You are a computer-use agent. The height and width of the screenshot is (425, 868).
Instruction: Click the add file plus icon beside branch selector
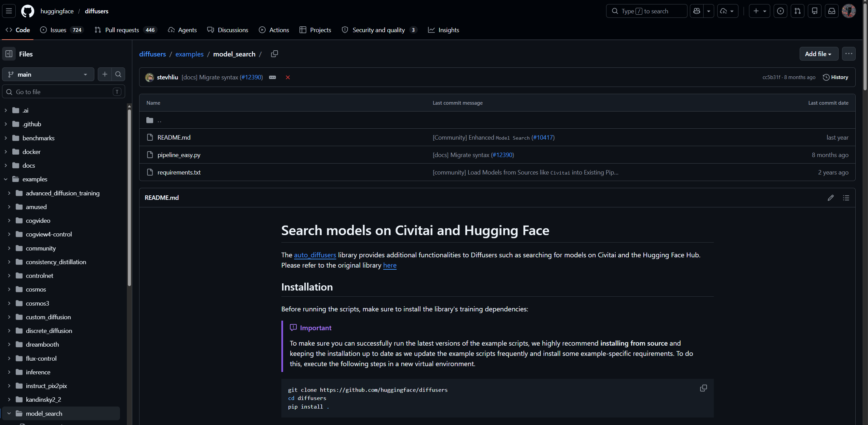tap(105, 74)
